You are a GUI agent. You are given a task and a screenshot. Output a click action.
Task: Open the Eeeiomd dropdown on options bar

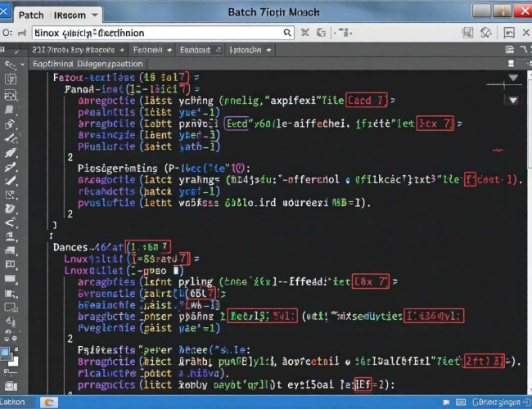point(201,50)
